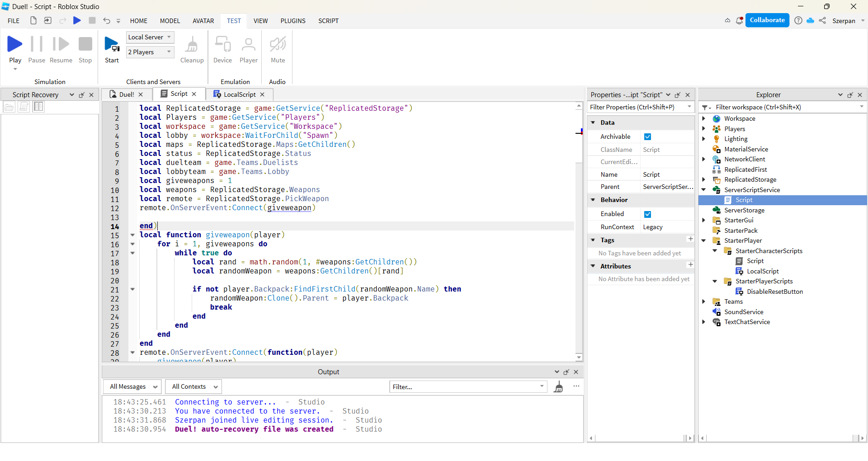Image resolution: width=868 pixels, height=461 pixels.
Task: Undock the Output panel
Action: click(566, 372)
